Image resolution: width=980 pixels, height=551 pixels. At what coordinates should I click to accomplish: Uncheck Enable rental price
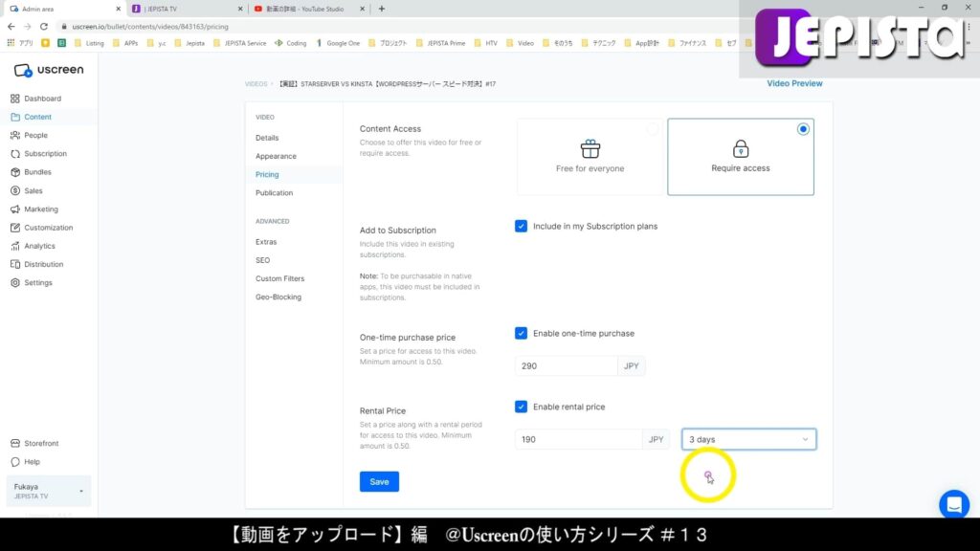coord(521,407)
